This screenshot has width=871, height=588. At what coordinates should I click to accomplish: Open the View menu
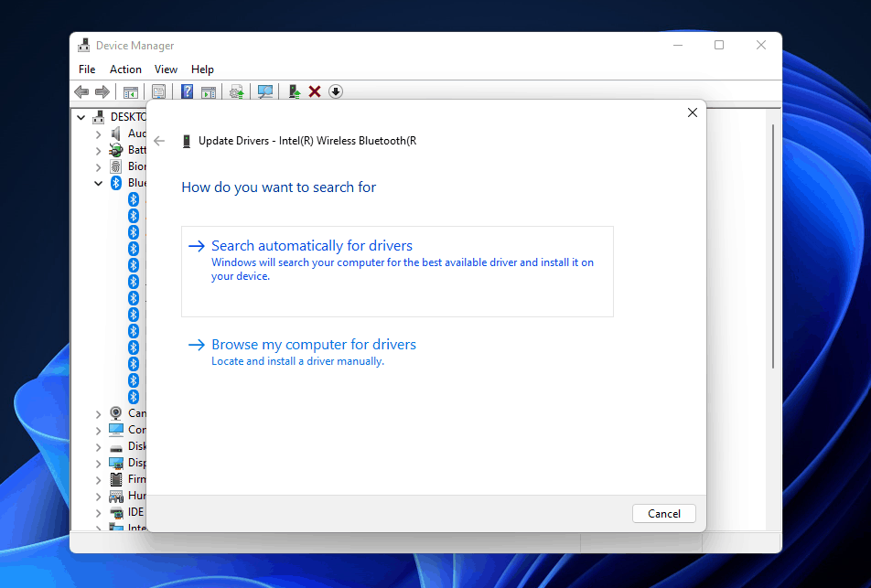coord(166,69)
